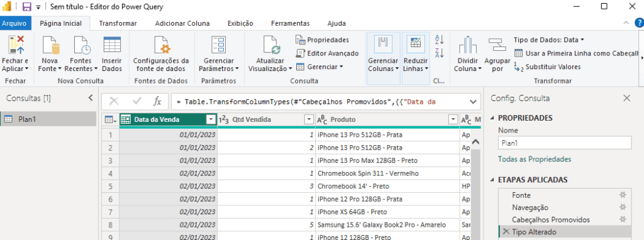Image resolution: width=644 pixels, height=240 pixels.
Task: Switch to Transformar tab
Action: (x=118, y=23)
